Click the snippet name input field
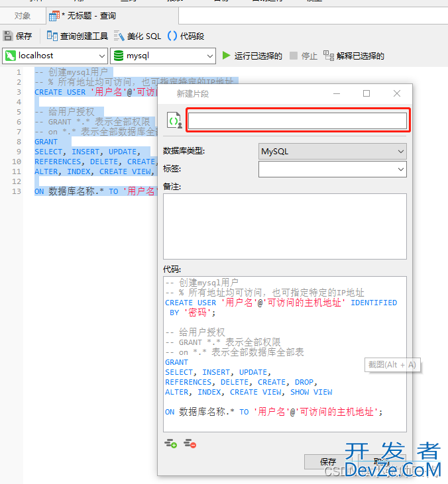The height and width of the screenshot is (484, 448). click(298, 121)
